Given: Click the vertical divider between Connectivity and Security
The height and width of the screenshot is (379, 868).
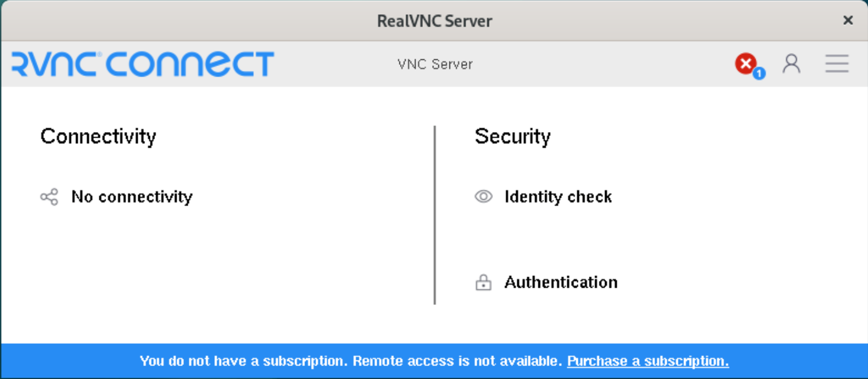Looking at the screenshot, I should [x=435, y=215].
